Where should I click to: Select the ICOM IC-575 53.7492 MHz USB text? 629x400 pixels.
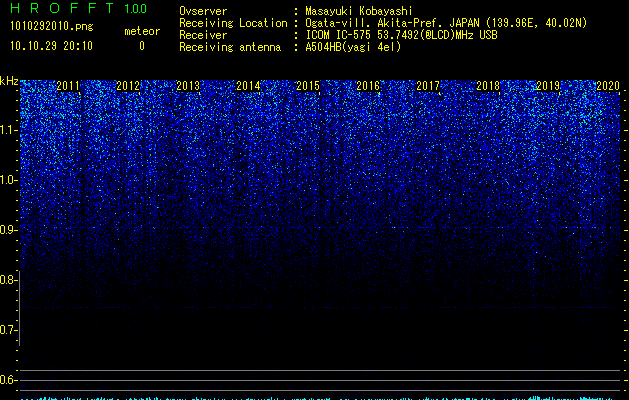[x=401, y=35]
